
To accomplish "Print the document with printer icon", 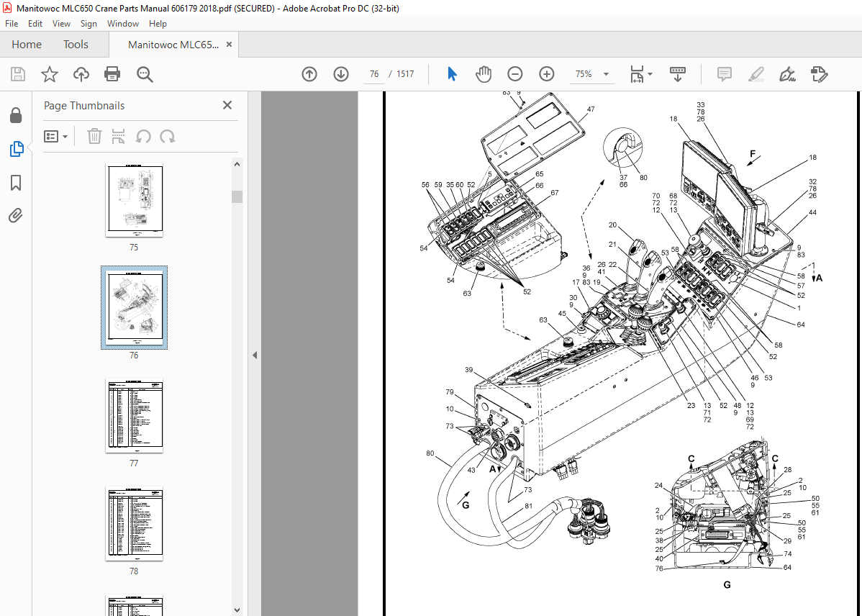I will tap(112, 74).
